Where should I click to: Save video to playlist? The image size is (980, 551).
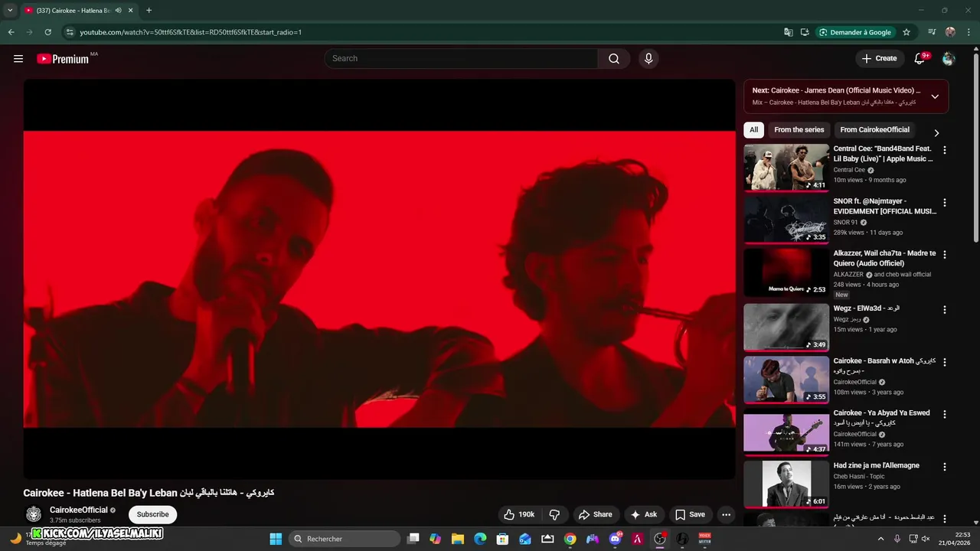690,514
